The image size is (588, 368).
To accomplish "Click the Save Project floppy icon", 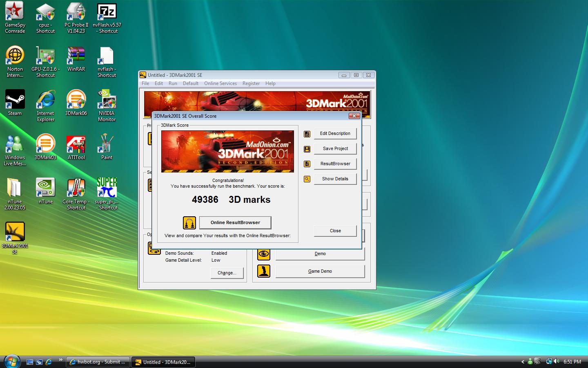I will pos(307,149).
